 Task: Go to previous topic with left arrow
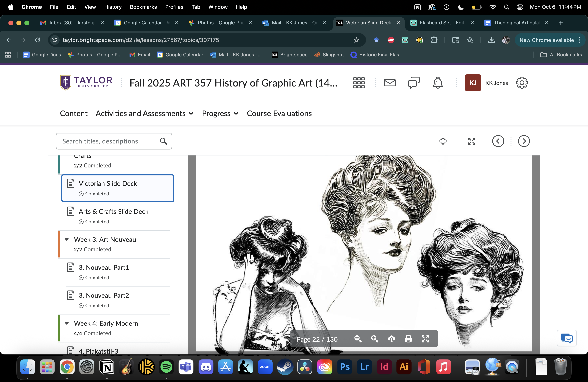[498, 141]
